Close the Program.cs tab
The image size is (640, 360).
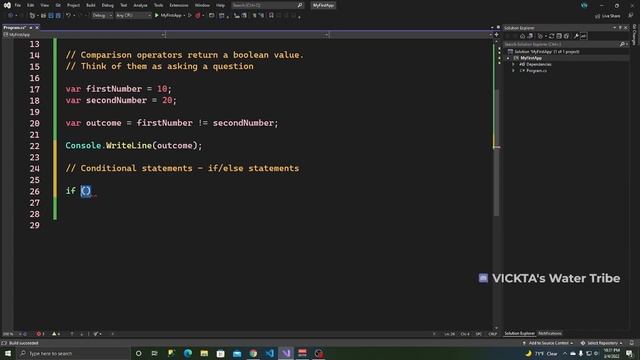pos(37,27)
